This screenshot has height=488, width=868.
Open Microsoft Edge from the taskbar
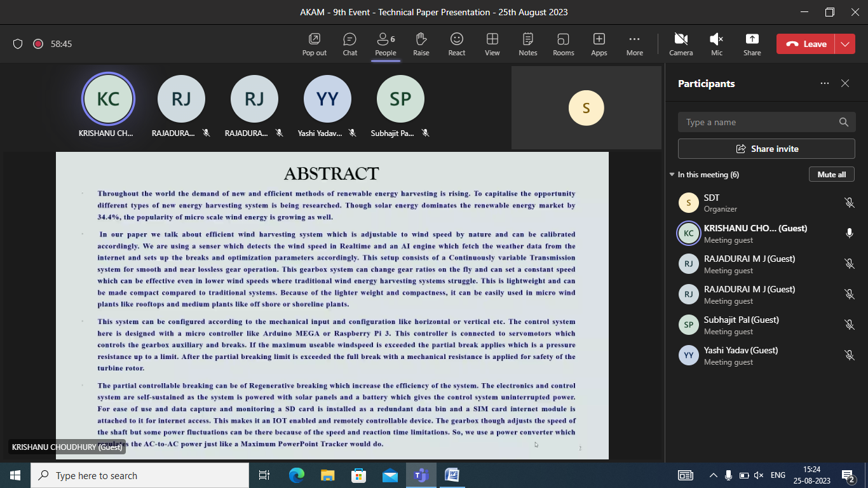297,475
